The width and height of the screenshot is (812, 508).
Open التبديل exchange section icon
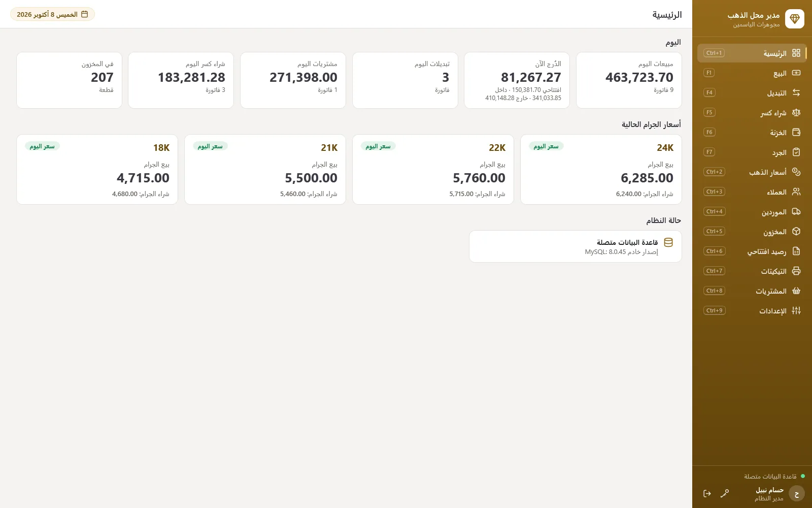[796, 93]
